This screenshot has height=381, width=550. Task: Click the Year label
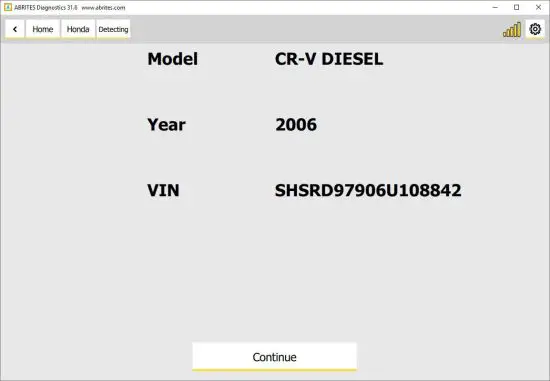pyautogui.click(x=166, y=125)
